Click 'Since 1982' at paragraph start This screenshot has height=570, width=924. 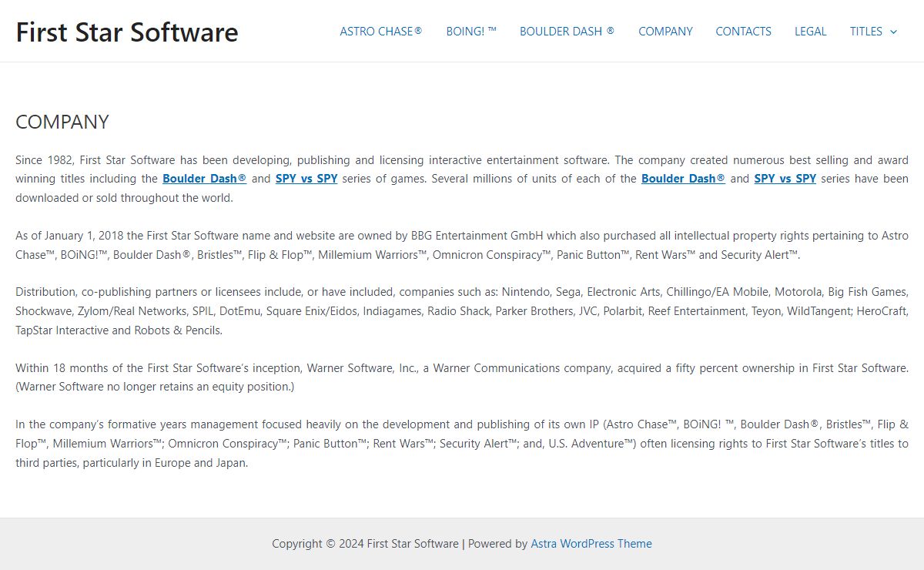click(x=45, y=160)
